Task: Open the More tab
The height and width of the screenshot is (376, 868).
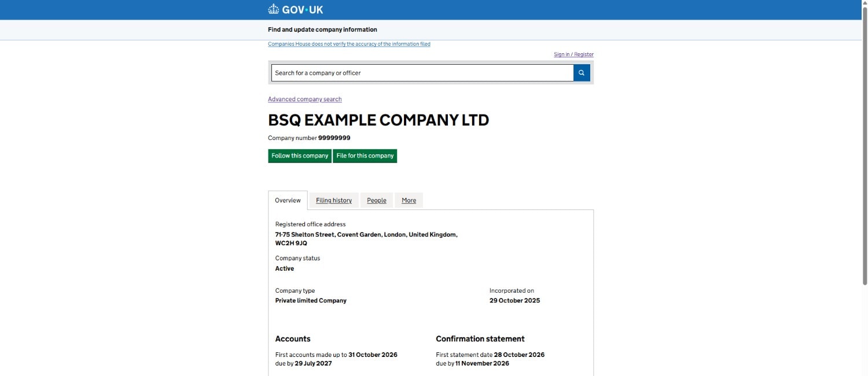Action: [x=409, y=200]
